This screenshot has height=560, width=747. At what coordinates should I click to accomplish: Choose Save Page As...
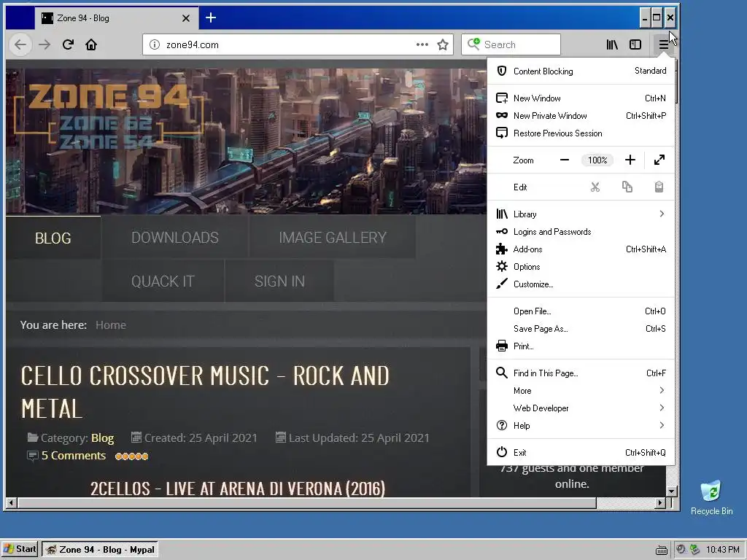[x=581, y=329]
